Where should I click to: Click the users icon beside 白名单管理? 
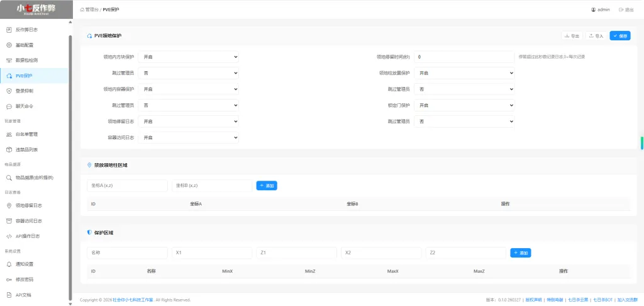pos(9,134)
